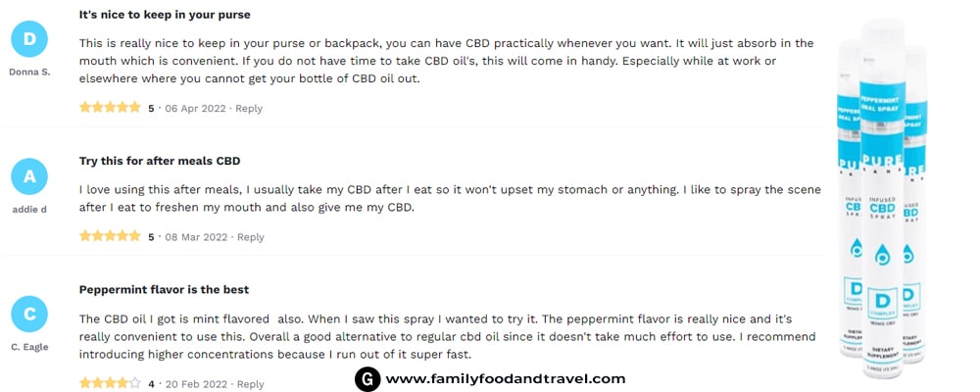Viewport: 980px width, 392px height.
Task: Click four-star rating on C. Eagle's review
Action: tap(110, 383)
